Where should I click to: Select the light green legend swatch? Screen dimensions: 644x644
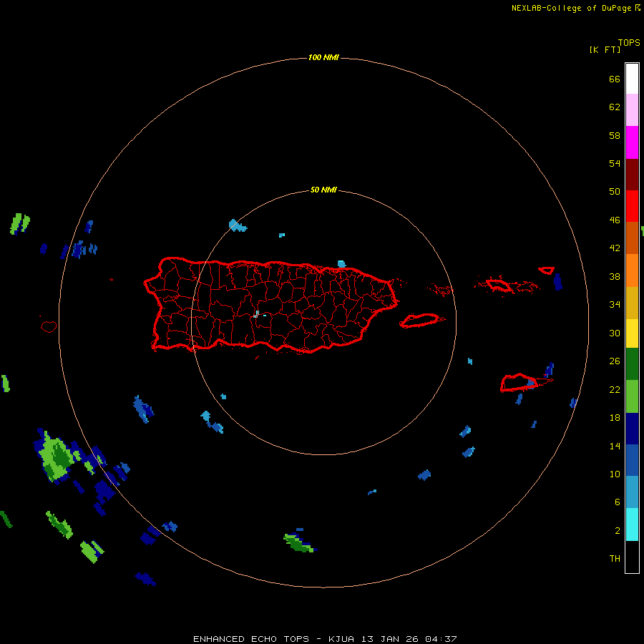tap(632, 396)
